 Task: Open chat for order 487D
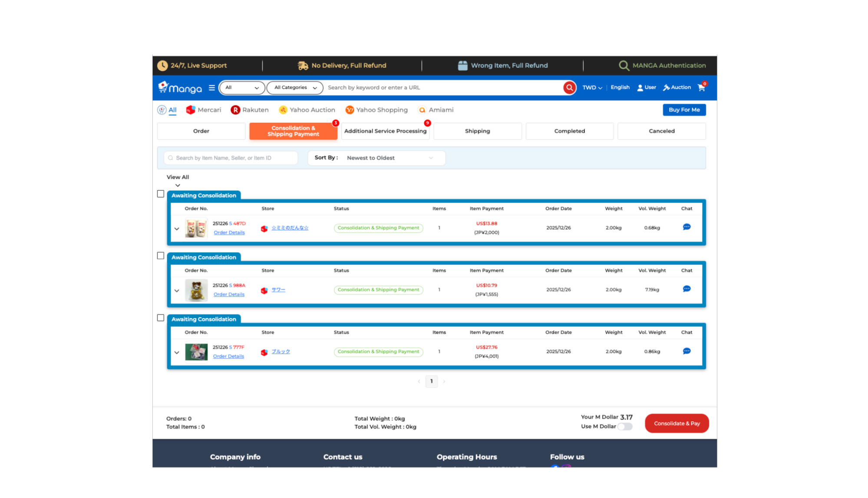tap(686, 227)
